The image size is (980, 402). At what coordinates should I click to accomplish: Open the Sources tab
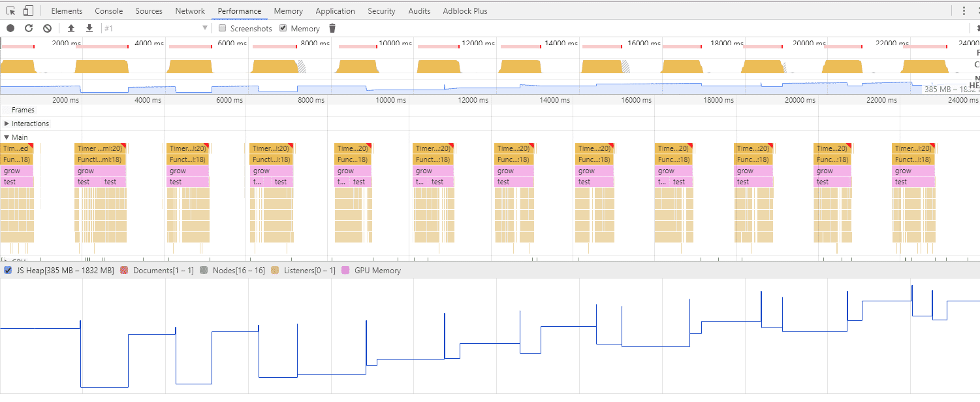pos(149,11)
